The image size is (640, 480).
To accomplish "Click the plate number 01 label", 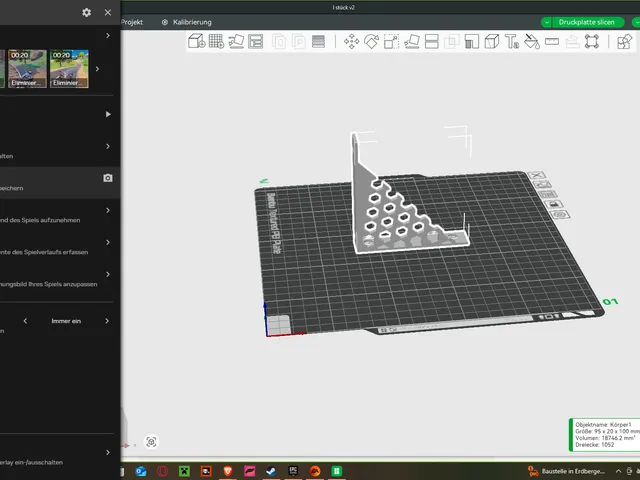I will click(610, 302).
